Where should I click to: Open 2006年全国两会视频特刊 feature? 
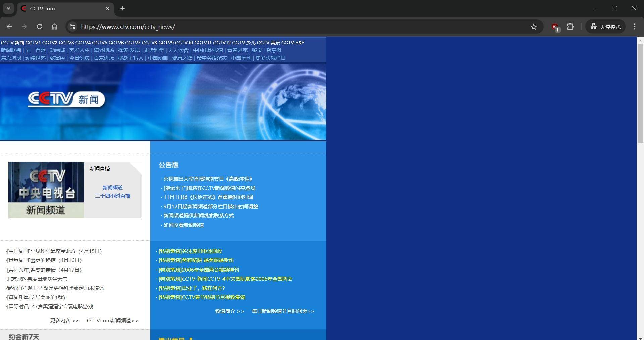(199, 270)
